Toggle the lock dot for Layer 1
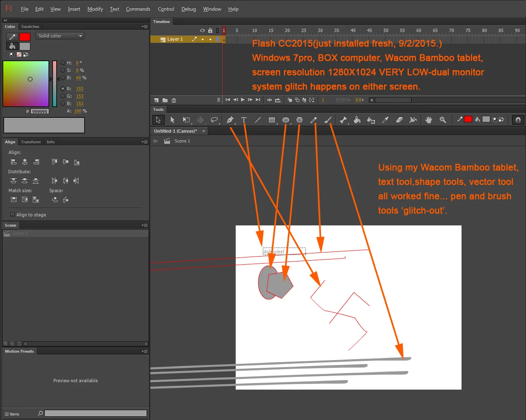526x420 pixels. tap(210, 39)
